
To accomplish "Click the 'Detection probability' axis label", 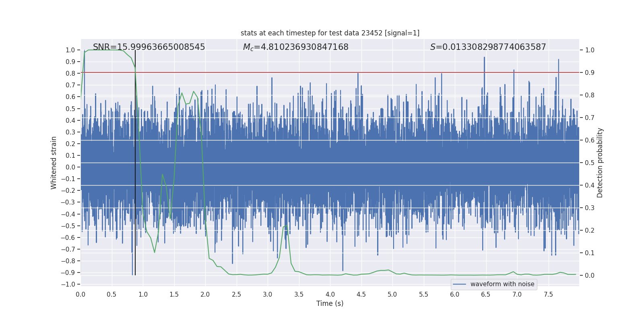I will click(600, 163).
